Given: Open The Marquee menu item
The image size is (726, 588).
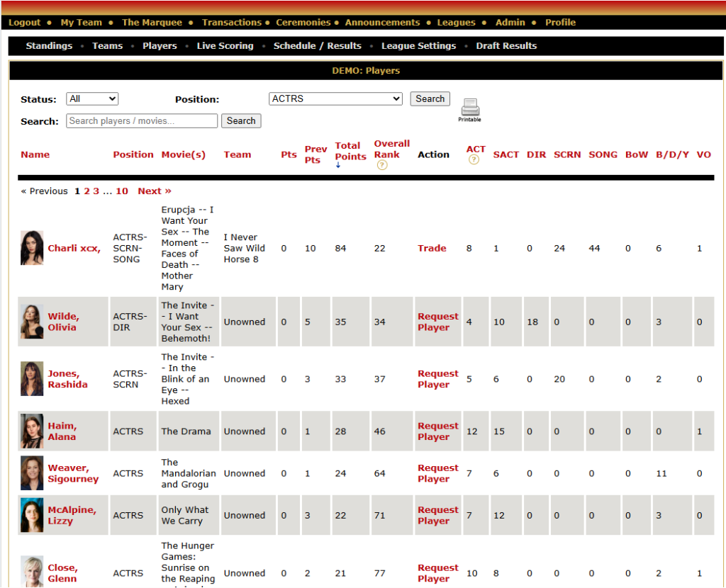Looking at the screenshot, I should (152, 22).
